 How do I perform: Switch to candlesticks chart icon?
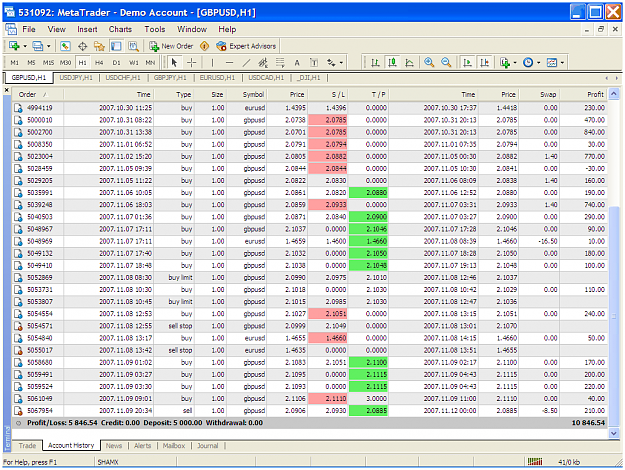coord(393,63)
